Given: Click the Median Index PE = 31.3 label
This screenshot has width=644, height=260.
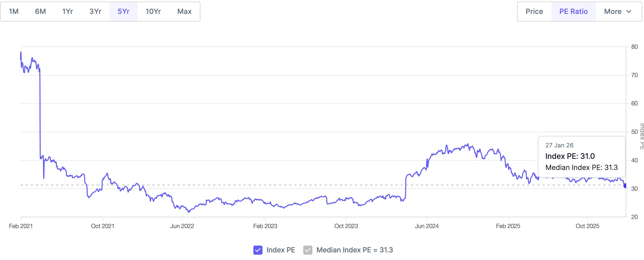Looking at the screenshot, I should (354, 250).
